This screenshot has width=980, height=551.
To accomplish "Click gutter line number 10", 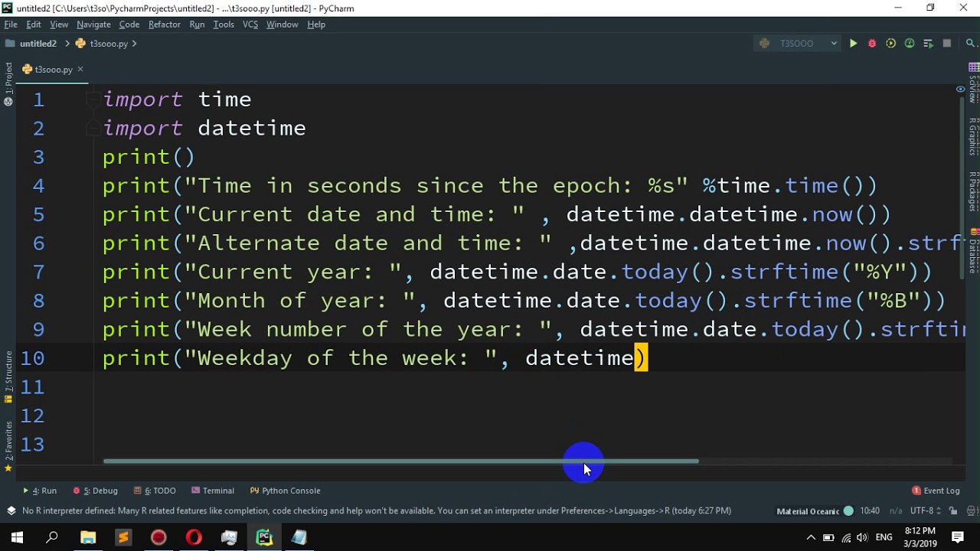I will [32, 358].
